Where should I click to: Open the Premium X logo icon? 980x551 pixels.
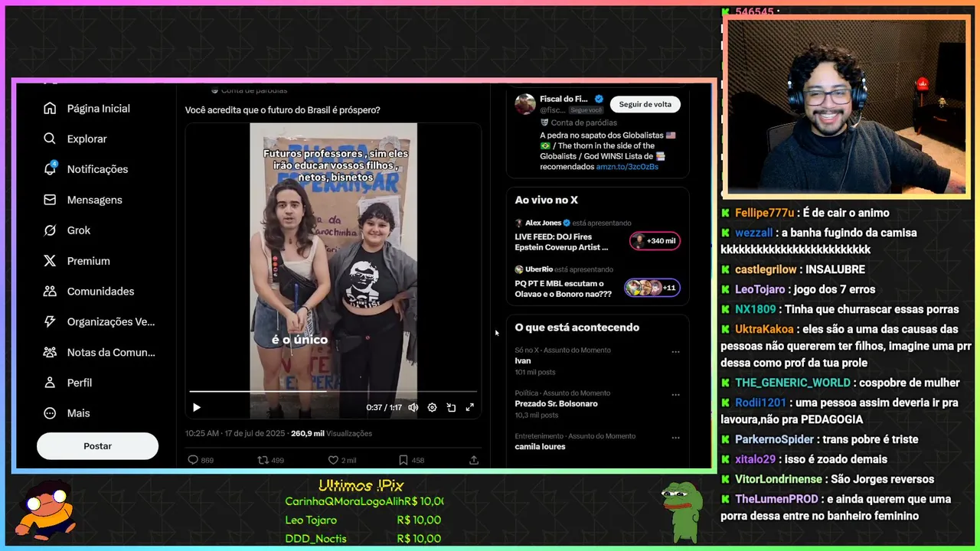(50, 261)
